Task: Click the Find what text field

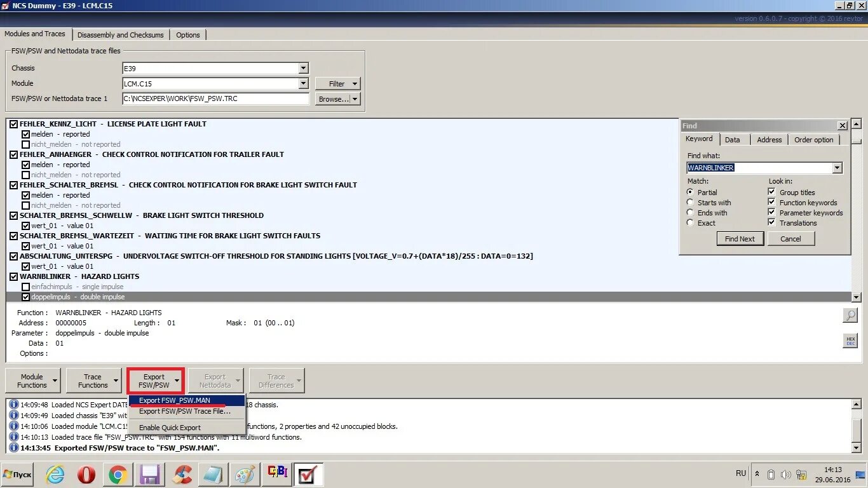Action: click(x=760, y=168)
